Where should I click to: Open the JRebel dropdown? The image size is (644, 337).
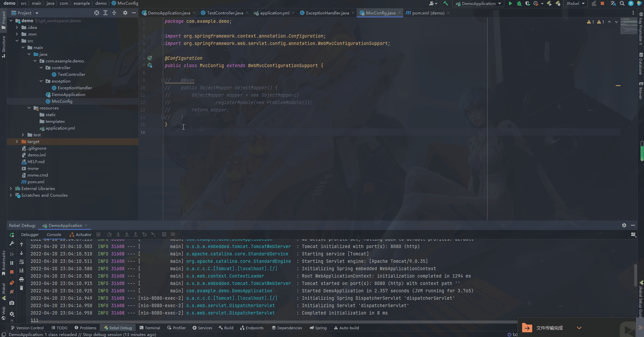pos(576,3)
